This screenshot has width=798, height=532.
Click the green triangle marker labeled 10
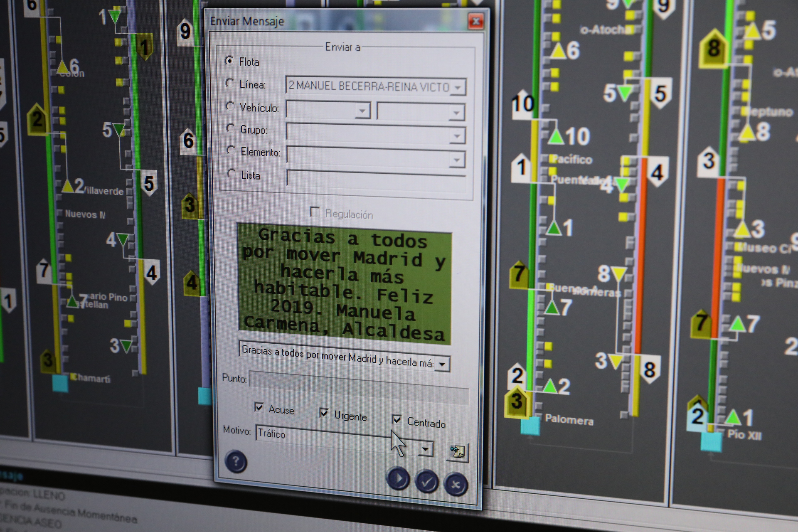pyautogui.click(x=556, y=137)
